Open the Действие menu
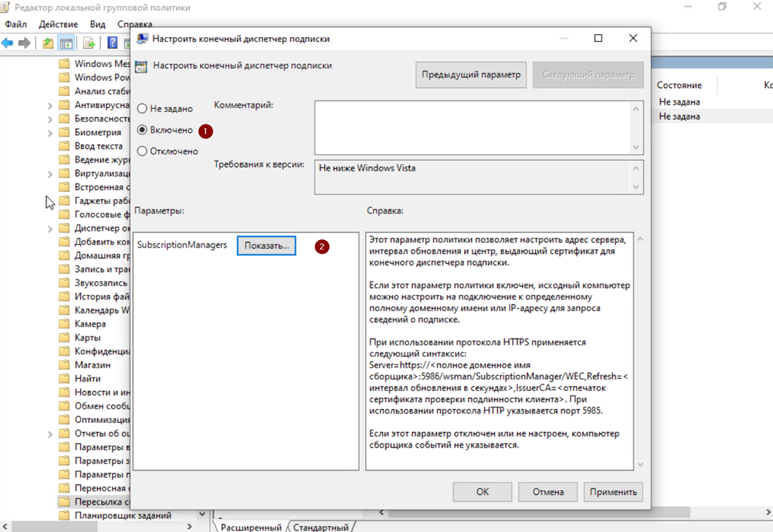 pos(58,24)
